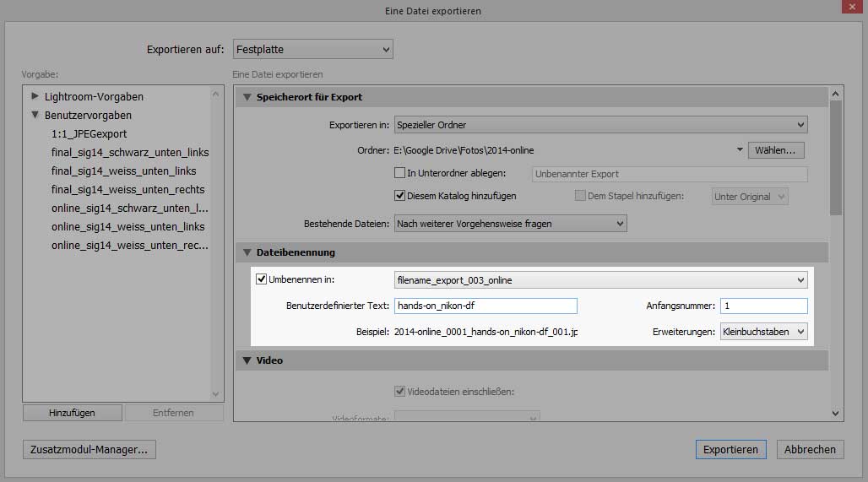868x482 pixels.
Task: Expand the Lightroom-Vorgaben preset group
Action: [x=35, y=96]
